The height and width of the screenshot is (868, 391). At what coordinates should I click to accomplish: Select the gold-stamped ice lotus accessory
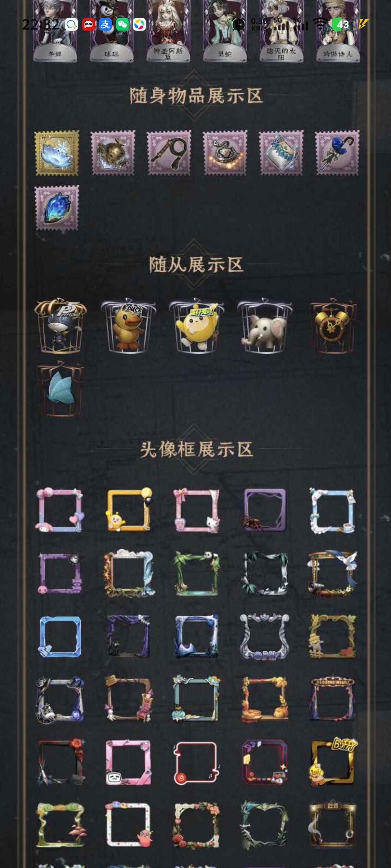[57, 153]
